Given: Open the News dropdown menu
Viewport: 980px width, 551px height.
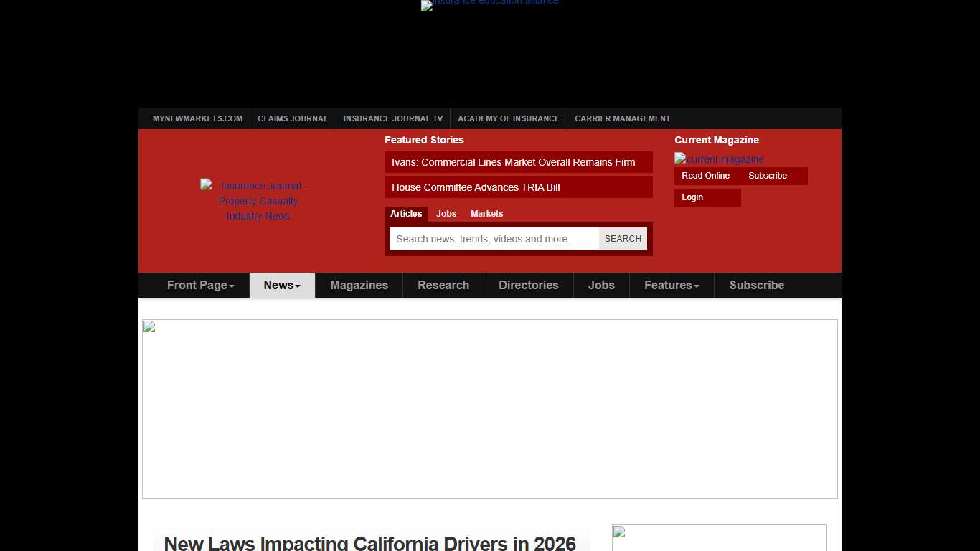Looking at the screenshot, I should click(x=281, y=285).
